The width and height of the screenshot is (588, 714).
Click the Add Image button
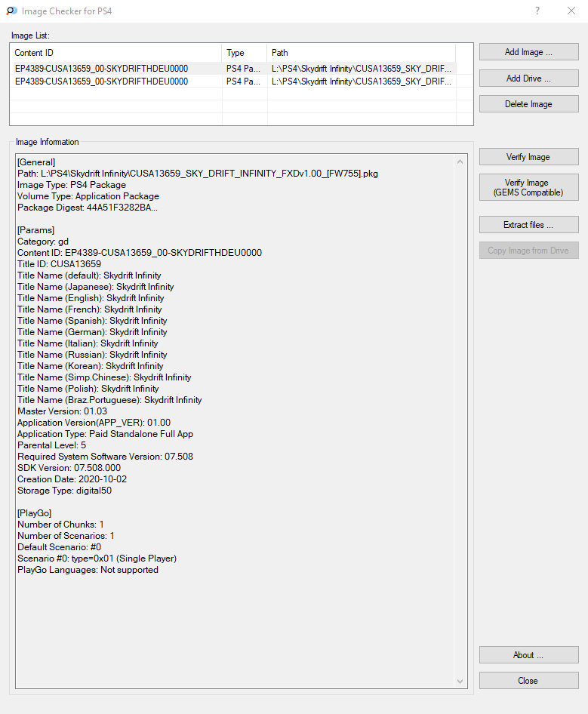tap(529, 52)
